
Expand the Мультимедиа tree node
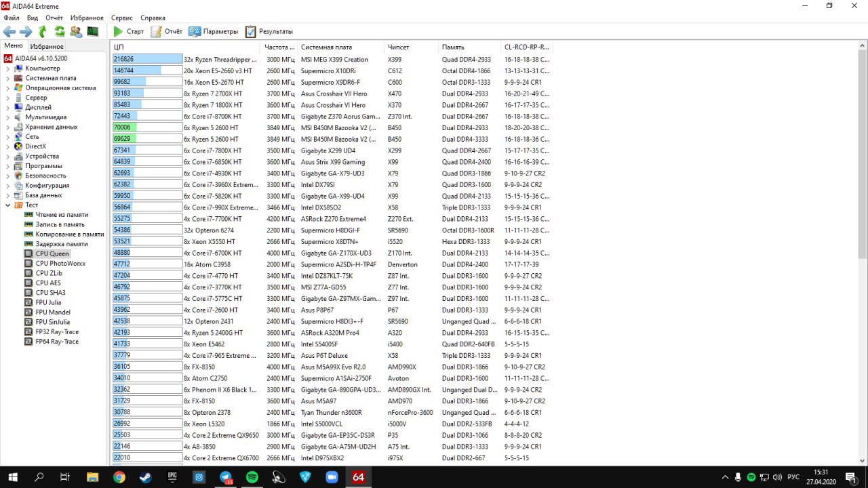click(7, 117)
